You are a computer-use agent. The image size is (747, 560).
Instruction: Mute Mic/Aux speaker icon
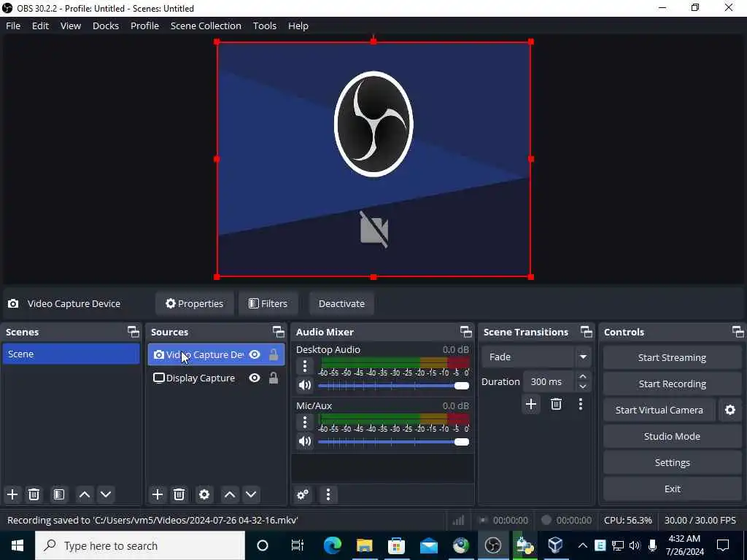pos(305,441)
